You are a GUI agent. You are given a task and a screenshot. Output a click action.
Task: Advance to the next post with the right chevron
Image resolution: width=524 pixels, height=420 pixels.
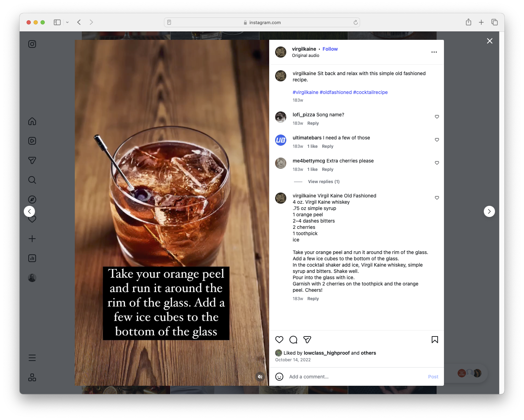(489, 211)
